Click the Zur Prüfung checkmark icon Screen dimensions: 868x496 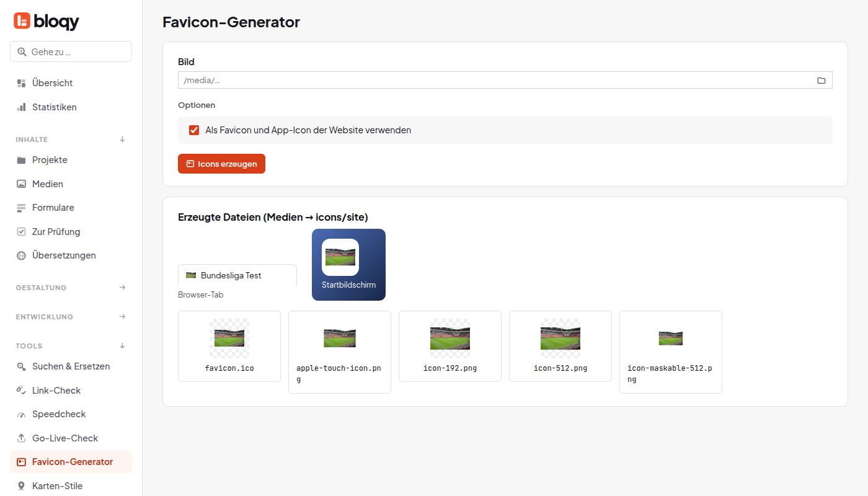coord(21,232)
